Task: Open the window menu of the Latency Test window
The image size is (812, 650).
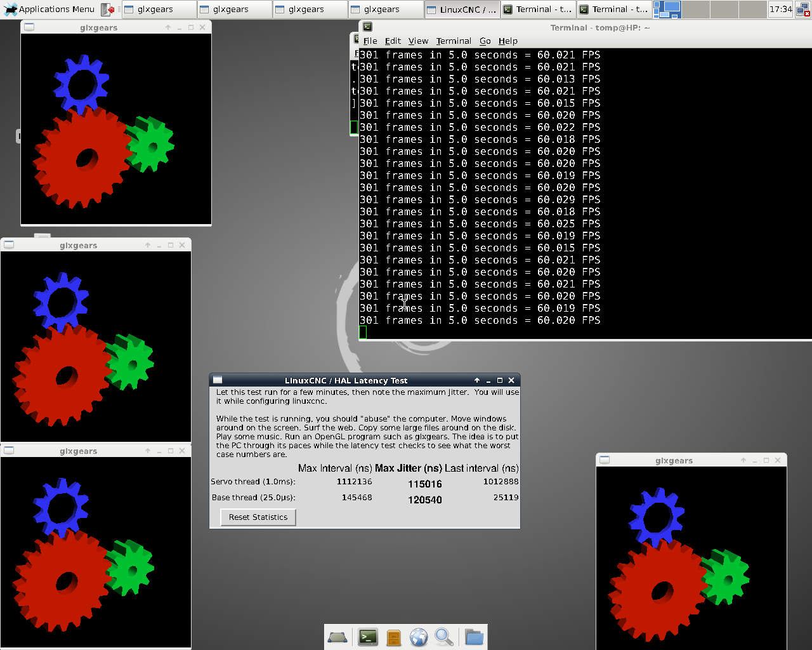Action: coord(218,380)
